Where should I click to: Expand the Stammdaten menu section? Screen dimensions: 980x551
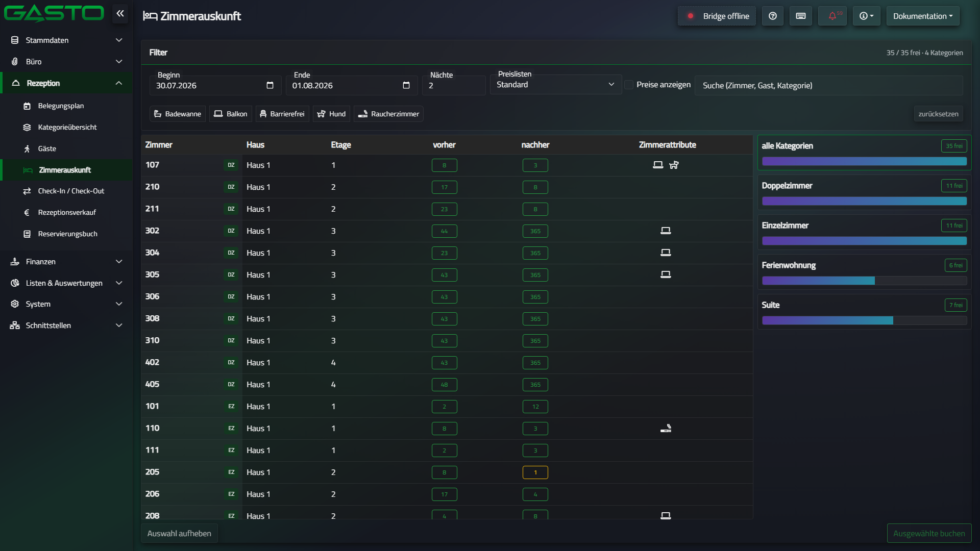click(x=66, y=40)
